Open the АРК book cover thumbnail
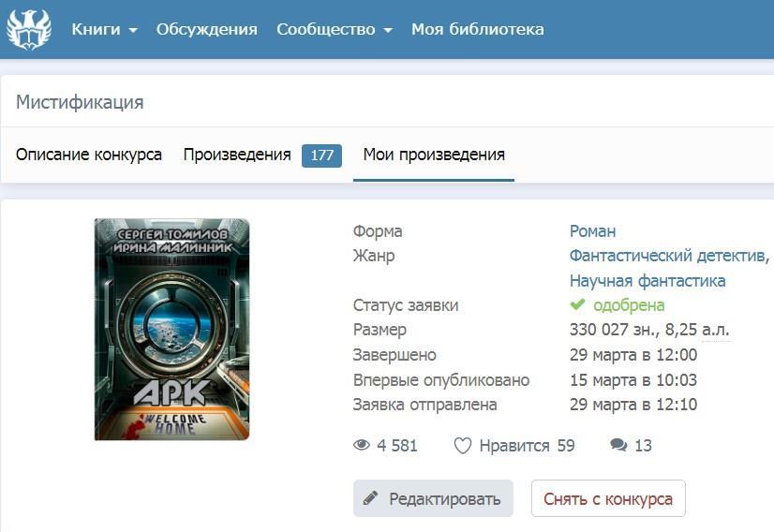This screenshot has height=532, width=774. coord(171,329)
